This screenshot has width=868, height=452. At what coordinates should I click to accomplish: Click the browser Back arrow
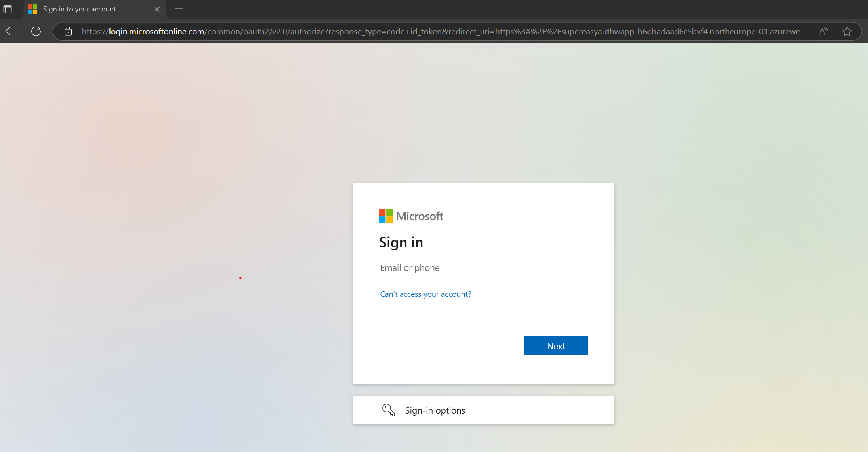coord(10,31)
